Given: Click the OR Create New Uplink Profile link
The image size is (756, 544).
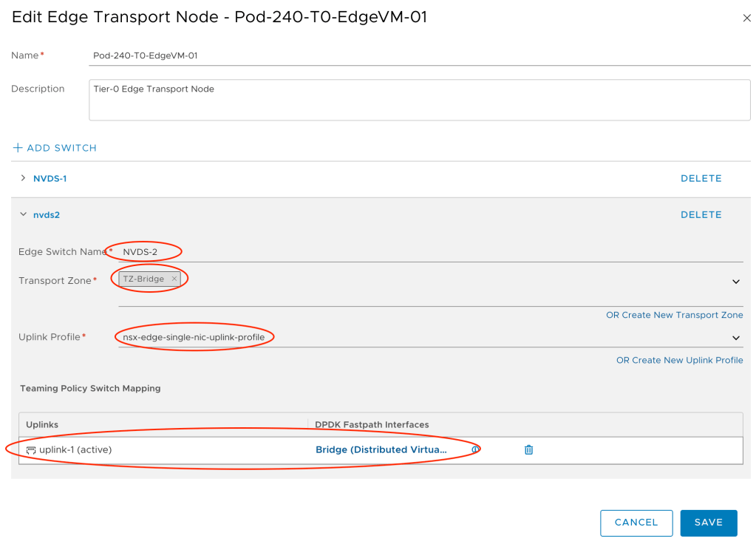Looking at the screenshot, I should pyautogui.click(x=679, y=360).
